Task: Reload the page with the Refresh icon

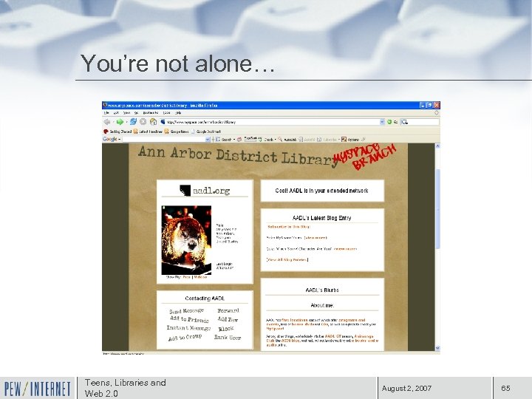Action: 133,121
